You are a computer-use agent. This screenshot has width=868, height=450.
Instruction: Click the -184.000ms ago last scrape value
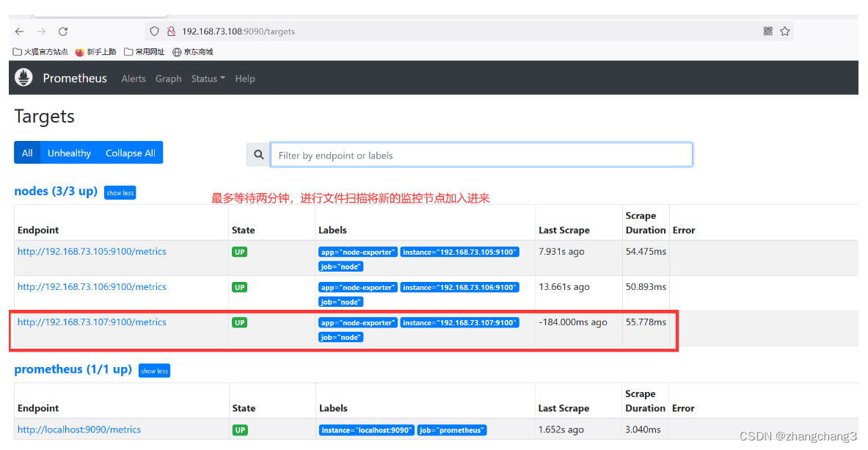point(573,322)
